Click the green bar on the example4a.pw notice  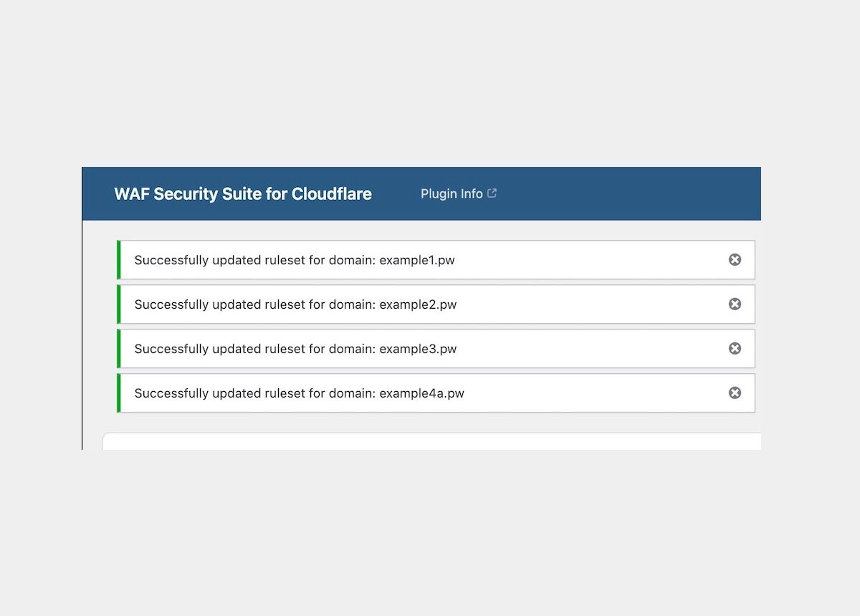pos(119,393)
